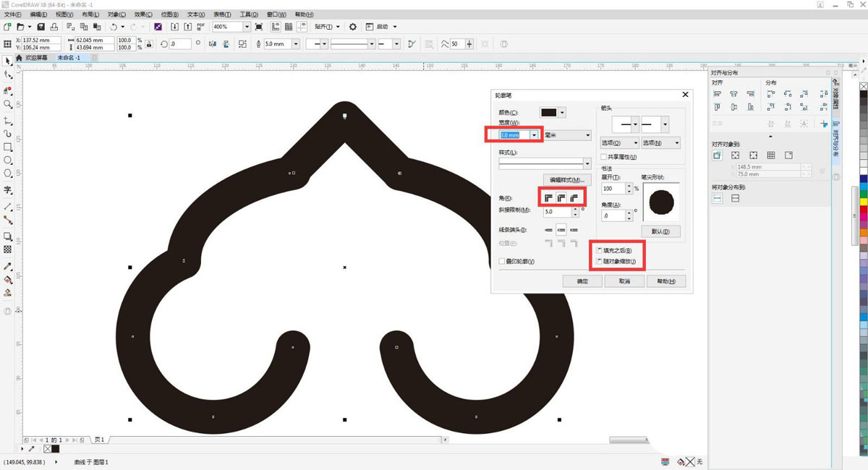Click the 编辑样式 button

[x=568, y=179]
